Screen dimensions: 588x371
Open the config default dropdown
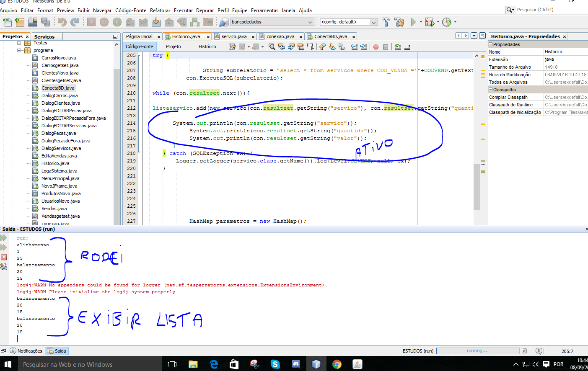click(x=374, y=22)
